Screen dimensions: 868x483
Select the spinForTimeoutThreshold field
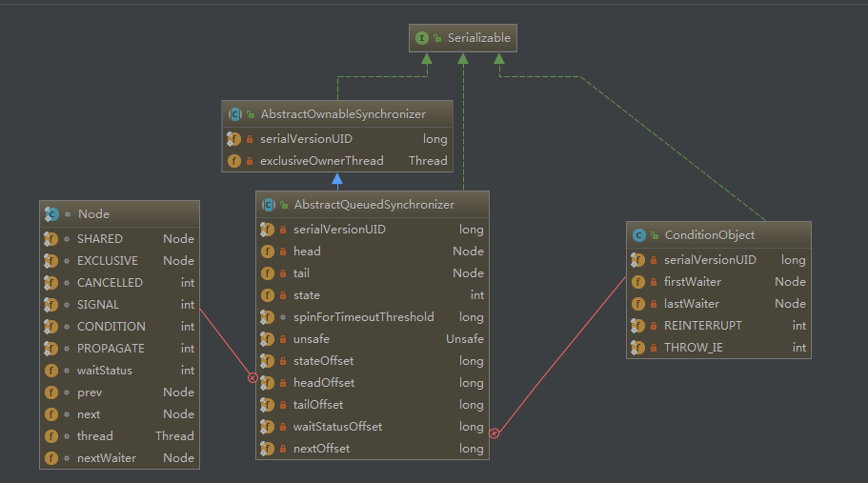(363, 317)
